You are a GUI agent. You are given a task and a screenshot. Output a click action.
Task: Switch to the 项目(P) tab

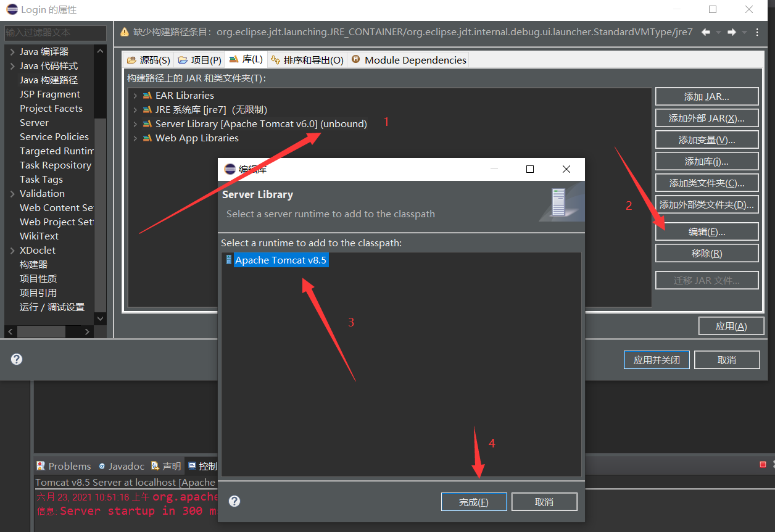199,60
